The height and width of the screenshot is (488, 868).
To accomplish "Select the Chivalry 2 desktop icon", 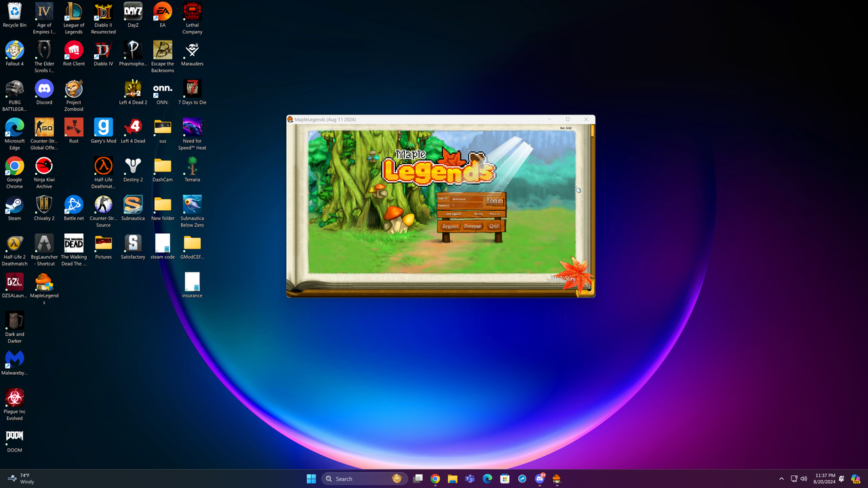I will (44, 208).
